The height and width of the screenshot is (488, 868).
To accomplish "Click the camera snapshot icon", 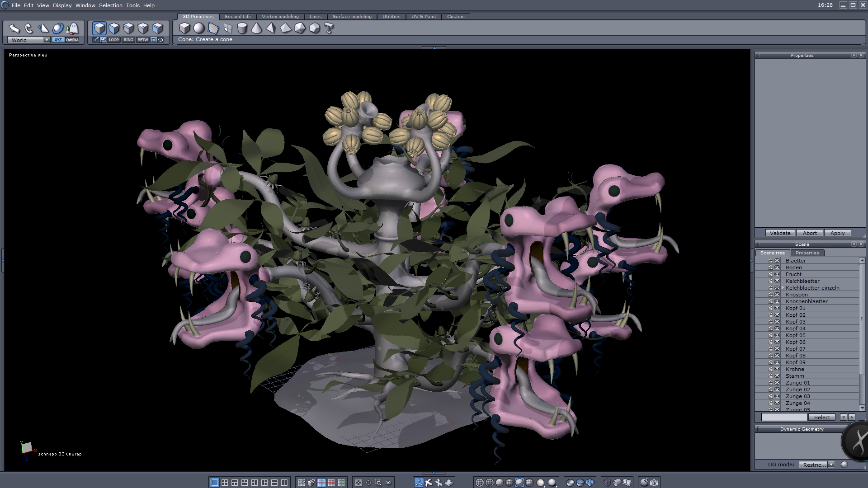I will (654, 483).
